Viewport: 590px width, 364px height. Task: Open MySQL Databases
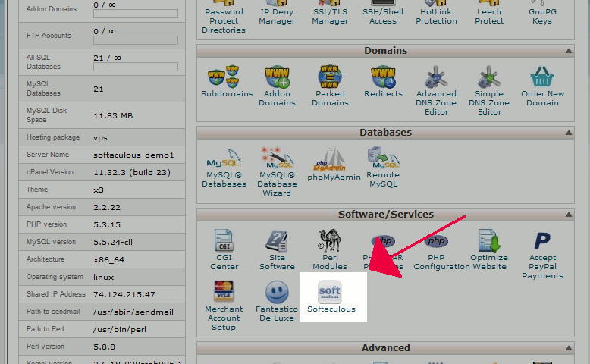224,168
